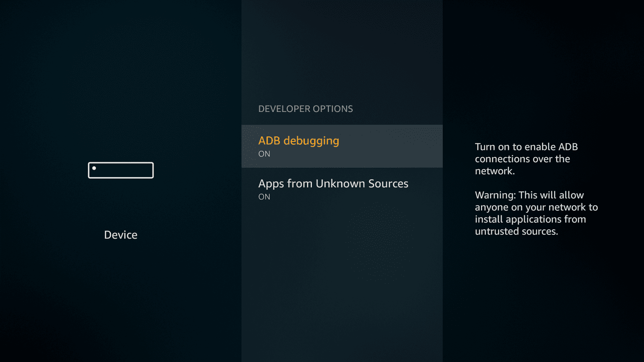Viewport: 644px width, 362px height.
Task: Select the highlighted ADB debugging row
Action: (x=342, y=146)
